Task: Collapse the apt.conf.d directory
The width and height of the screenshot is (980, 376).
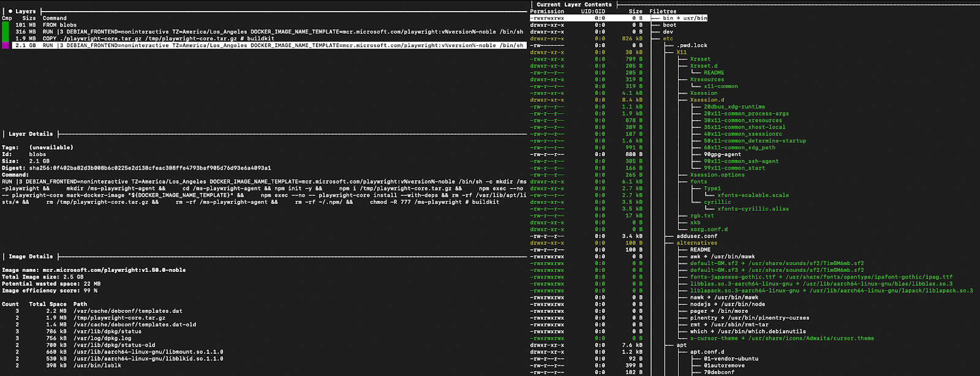Action: pyautogui.click(x=707, y=352)
